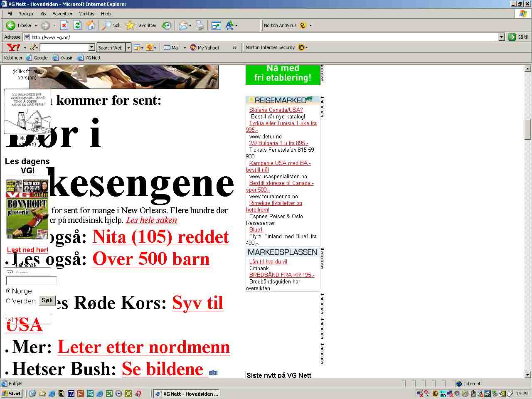Click the Search Web button
The width and height of the screenshot is (532, 399).
[110, 47]
